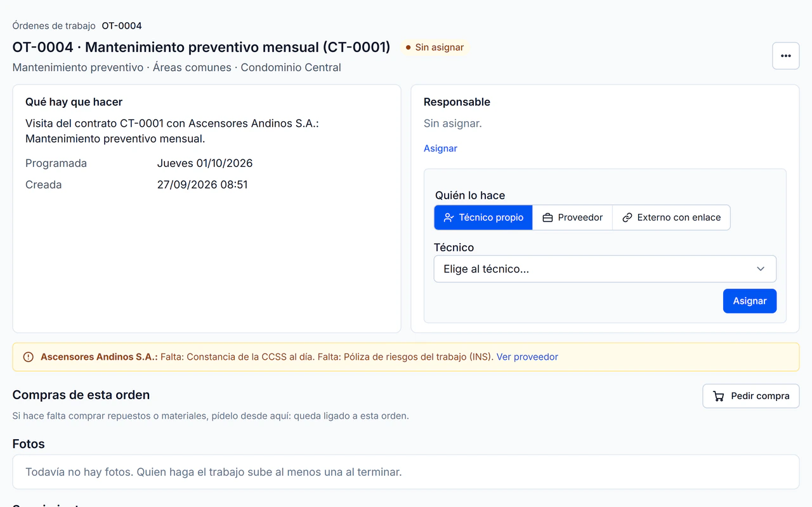
Task: Open the Elige al técnico dropdown
Action: [605, 269]
